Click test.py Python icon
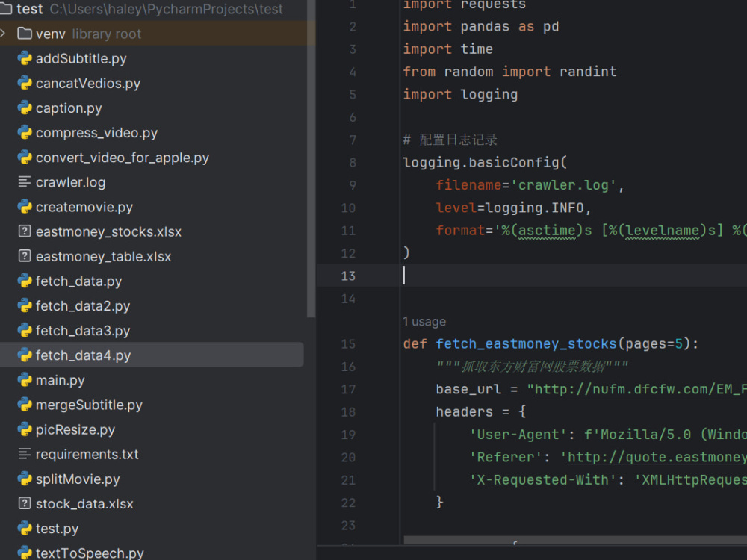This screenshot has width=747, height=560. [25, 528]
